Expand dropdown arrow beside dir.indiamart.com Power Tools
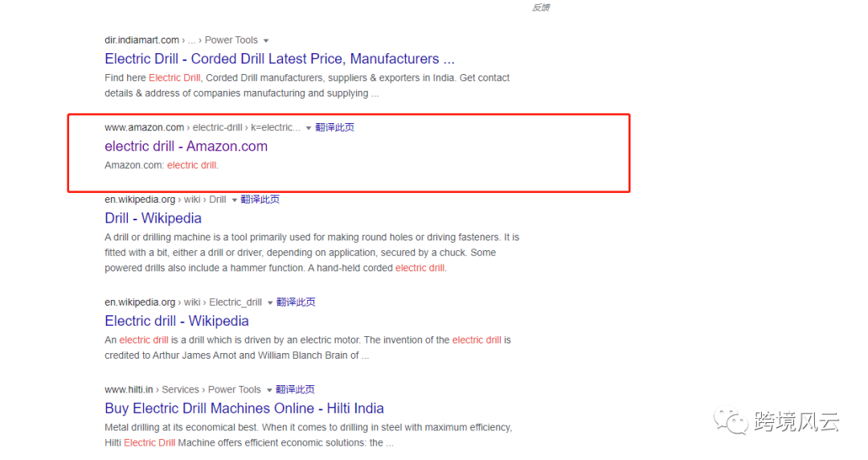Image resolution: width=868 pixels, height=460 pixels. click(x=266, y=40)
